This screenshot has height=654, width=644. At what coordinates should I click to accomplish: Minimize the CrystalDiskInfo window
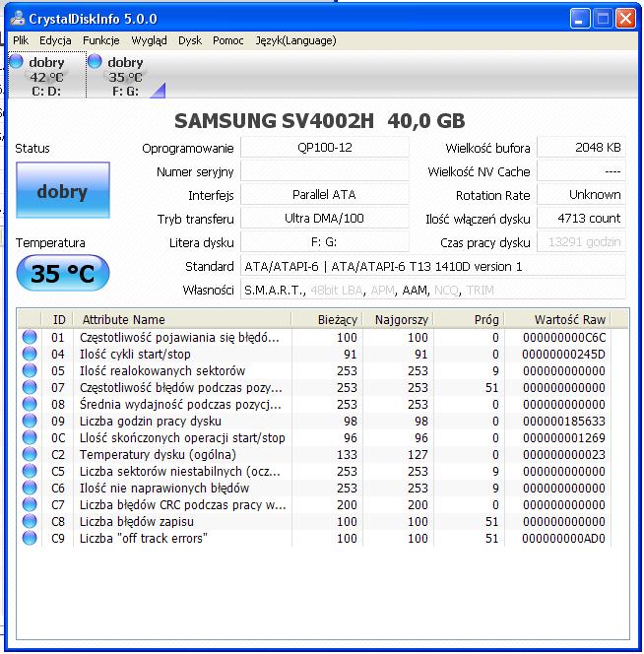click(x=580, y=19)
